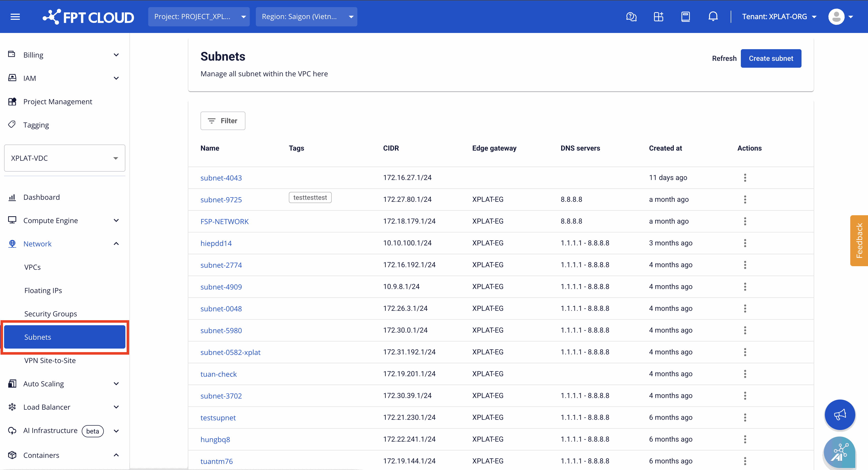This screenshot has height=470, width=868.
Task: Open the subnet-9725 link
Action: pos(221,199)
